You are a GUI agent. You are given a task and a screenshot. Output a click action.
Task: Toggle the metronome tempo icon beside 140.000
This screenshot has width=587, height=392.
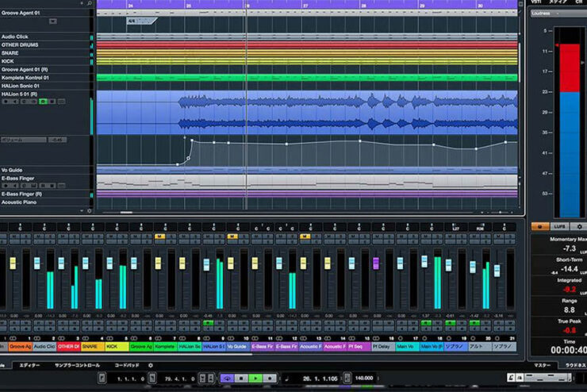pos(347,379)
